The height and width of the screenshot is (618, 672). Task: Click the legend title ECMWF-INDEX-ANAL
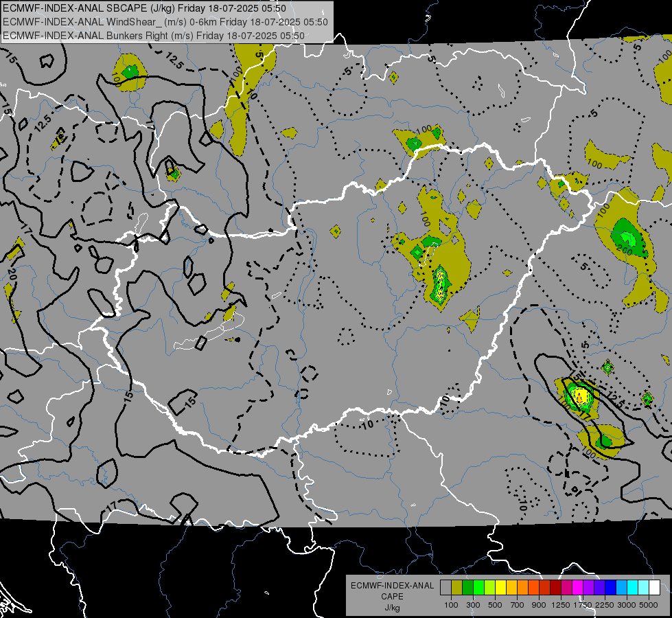pyautogui.click(x=393, y=586)
